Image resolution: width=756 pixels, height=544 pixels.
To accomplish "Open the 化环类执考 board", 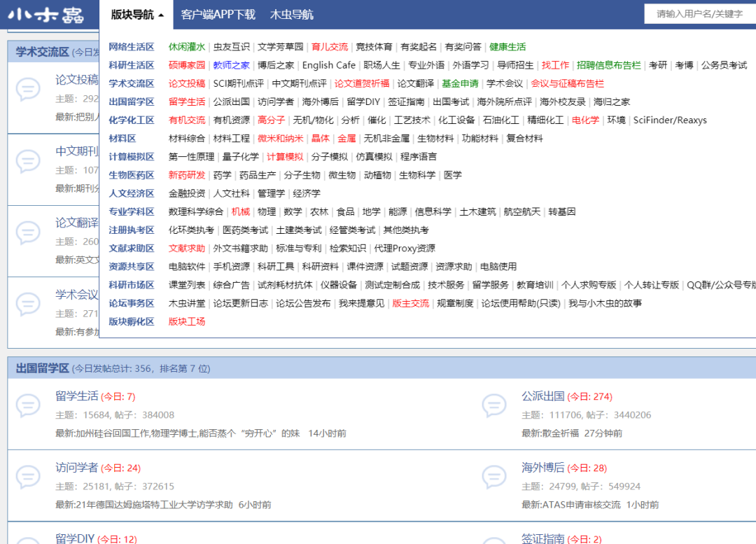I will click(191, 230).
